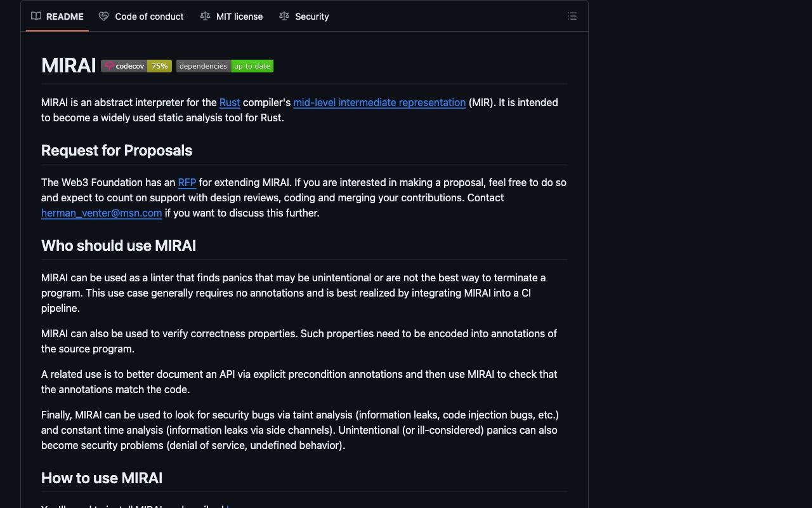The height and width of the screenshot is (508, 812).
Task: Click the How to use MIRAI heading
Action: tap(101, 478)
